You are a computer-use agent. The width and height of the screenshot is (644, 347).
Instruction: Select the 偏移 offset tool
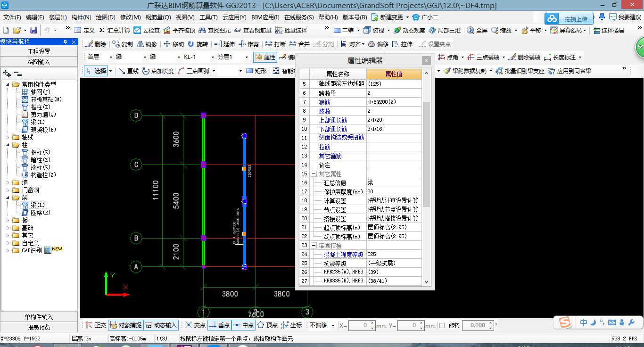pos(378,44)
